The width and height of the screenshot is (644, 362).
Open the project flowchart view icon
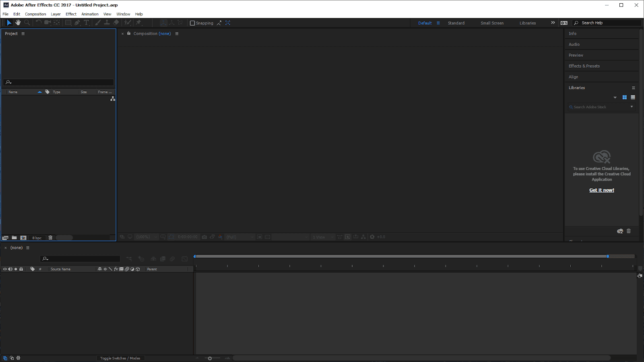(x=113, y=99)
